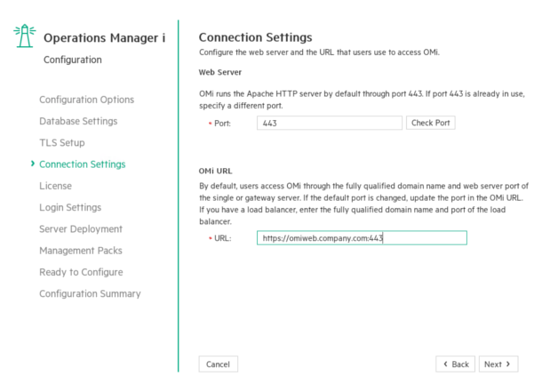
Task: Open Server Deployment step
Action: click(81, 228)
